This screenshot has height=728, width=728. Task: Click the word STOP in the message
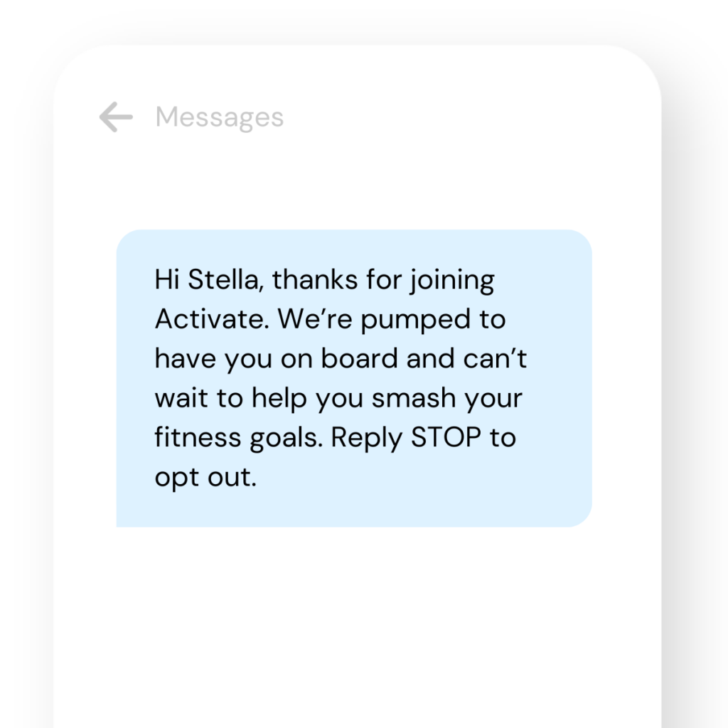pos(446,437)
